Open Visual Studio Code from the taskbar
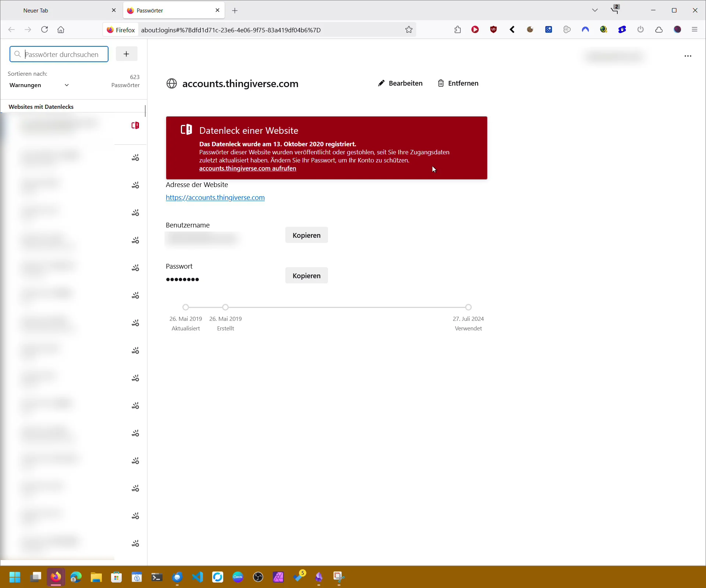Viewport: 706px width, 588px height. [x=197, y=577]
